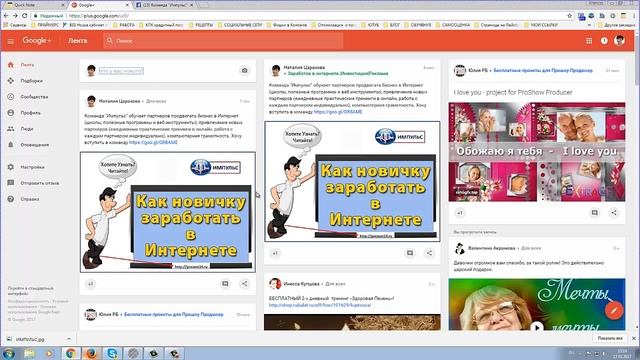Open the account avatar in top right
Image resolution: width=640 pixels, height=360 pixels.
click(x=620, y=40)
